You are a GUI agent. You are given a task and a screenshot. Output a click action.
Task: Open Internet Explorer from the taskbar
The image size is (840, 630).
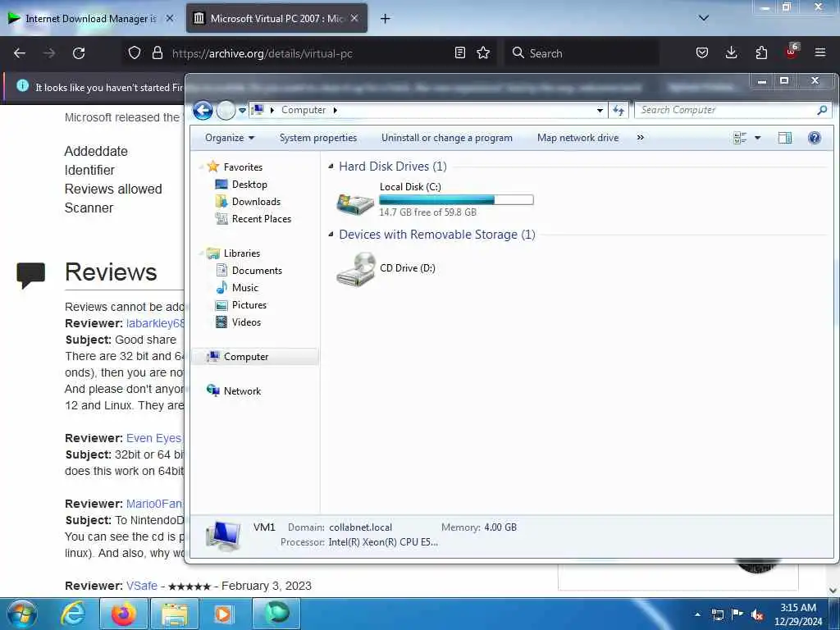point(73,614)
